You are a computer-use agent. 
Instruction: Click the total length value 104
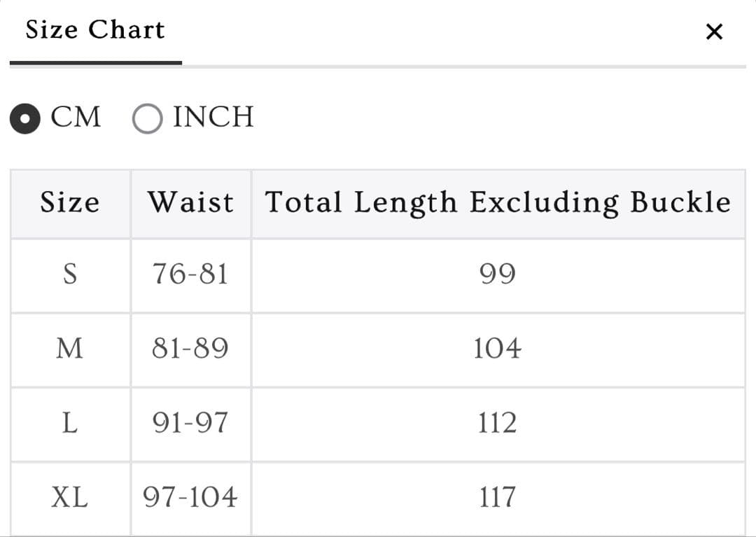click(x=498, y=348)
